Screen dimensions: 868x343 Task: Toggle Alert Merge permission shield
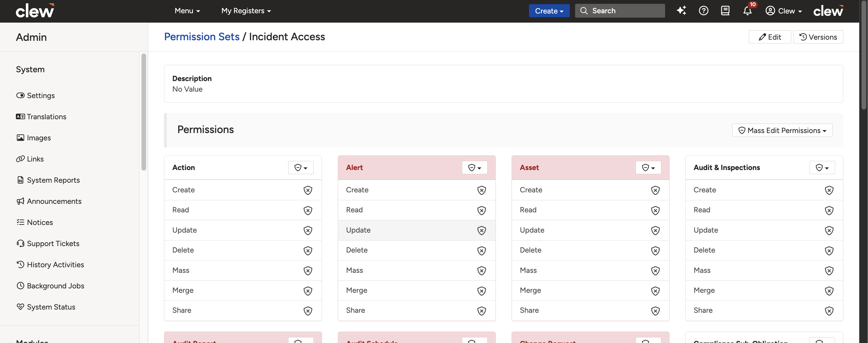[482, 290]
